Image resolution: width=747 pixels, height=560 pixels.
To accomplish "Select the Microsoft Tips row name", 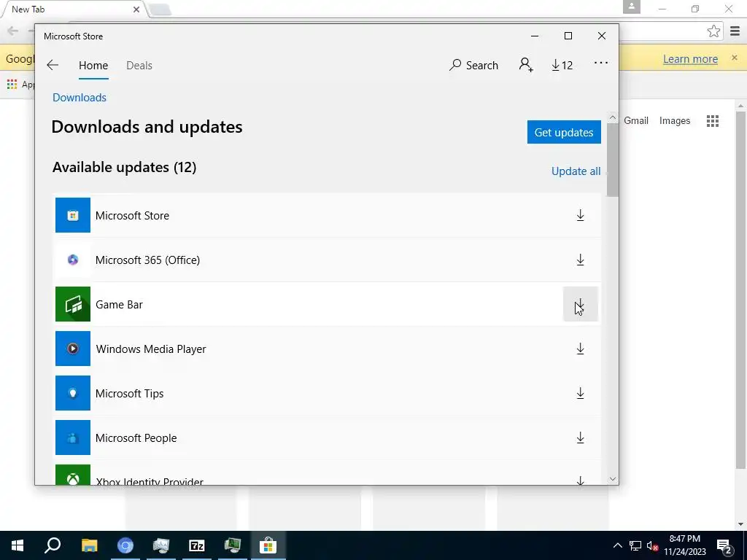I will point(130,394).
